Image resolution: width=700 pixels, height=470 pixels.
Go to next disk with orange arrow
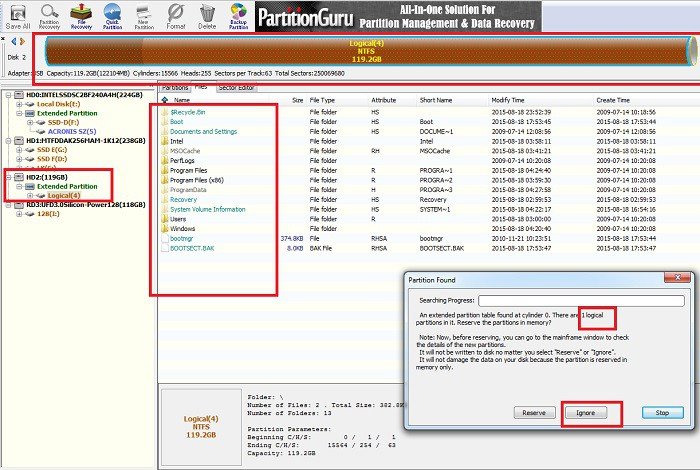pyautogui.click(x=22, y=42)
